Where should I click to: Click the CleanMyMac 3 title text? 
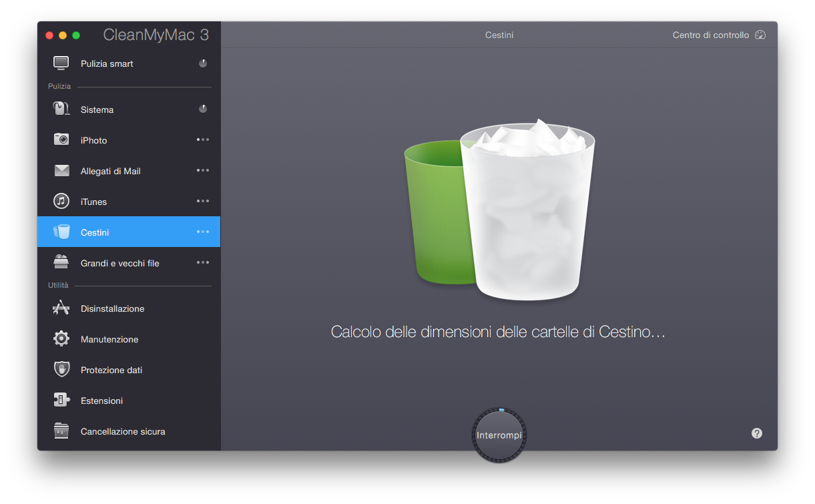(156, 35)
